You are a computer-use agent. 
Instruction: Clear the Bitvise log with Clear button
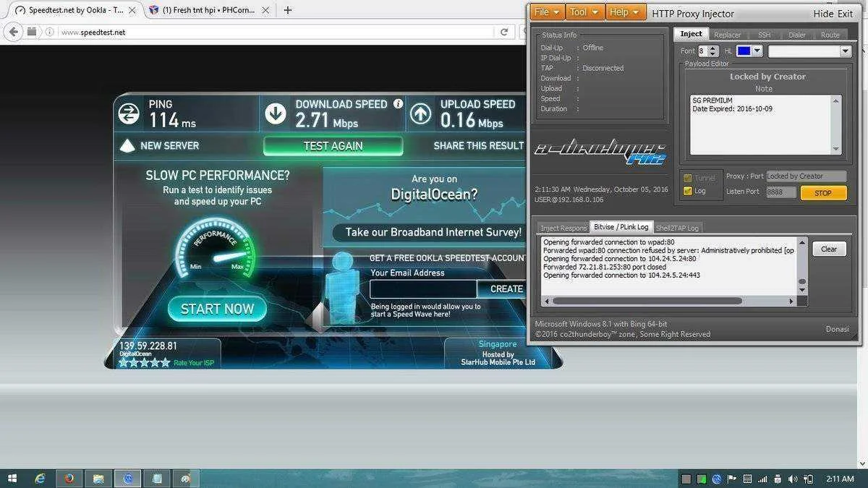point(829,249)
